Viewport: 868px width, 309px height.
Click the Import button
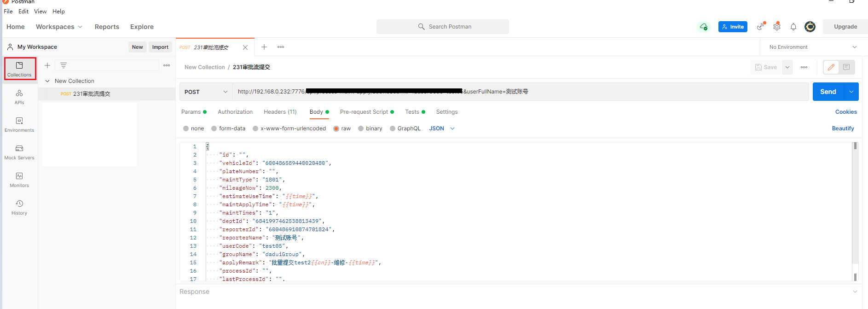tap(160, 47)
